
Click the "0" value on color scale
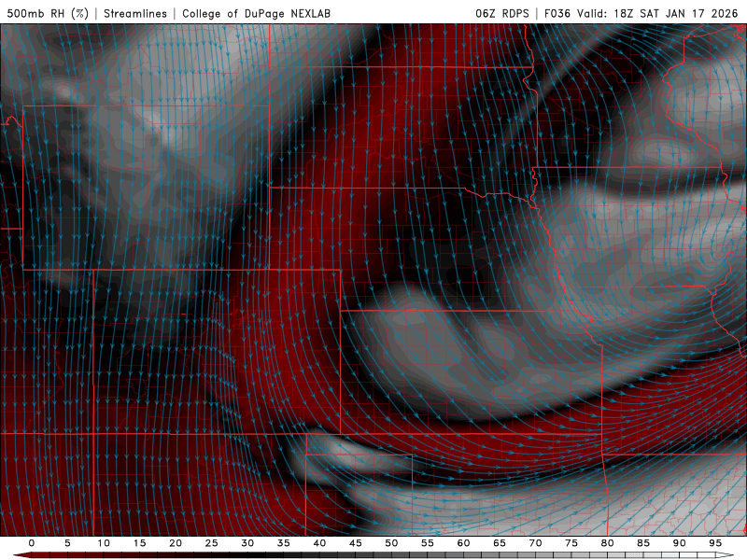click(32, 543)
